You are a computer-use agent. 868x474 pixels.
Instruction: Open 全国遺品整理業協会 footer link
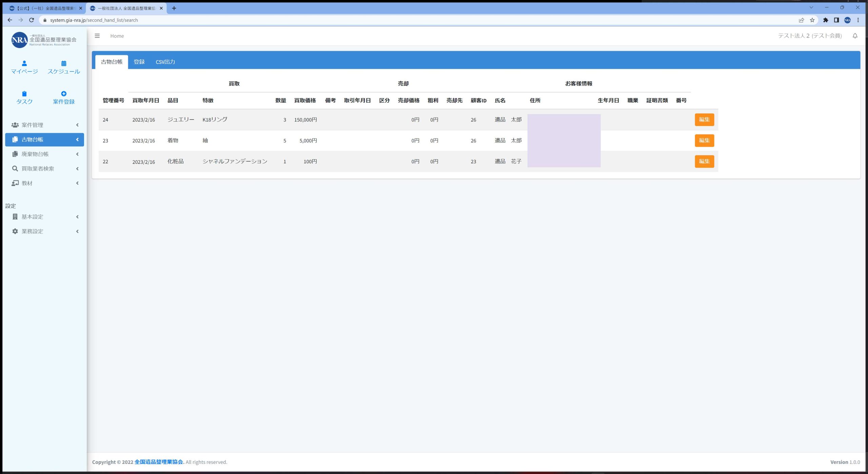coord(159,462)
